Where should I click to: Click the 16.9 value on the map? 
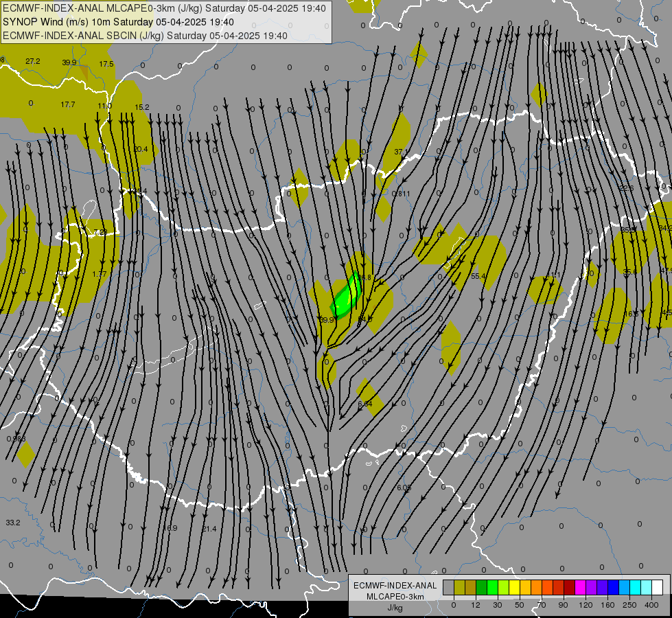click(x=170, y=528)
